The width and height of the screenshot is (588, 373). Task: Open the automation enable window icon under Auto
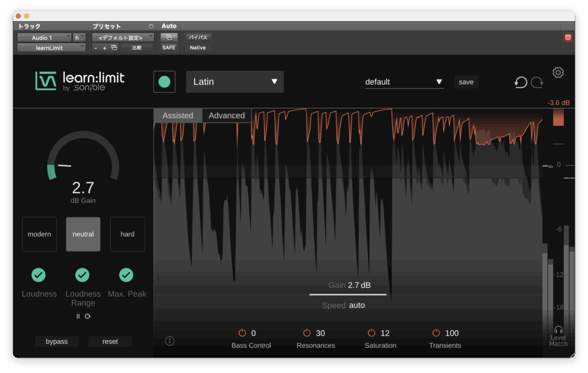[169, 37]
